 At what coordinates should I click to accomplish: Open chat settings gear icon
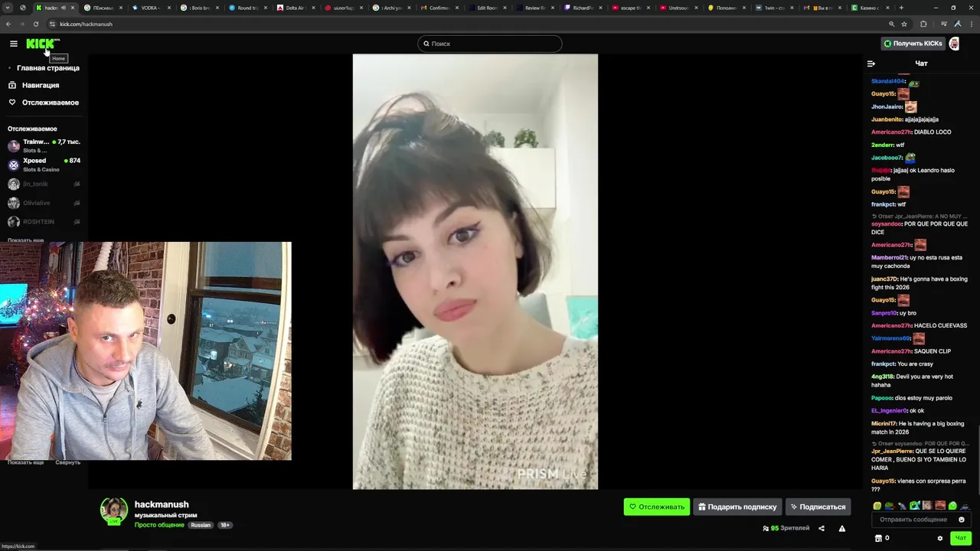click(940, 538)
